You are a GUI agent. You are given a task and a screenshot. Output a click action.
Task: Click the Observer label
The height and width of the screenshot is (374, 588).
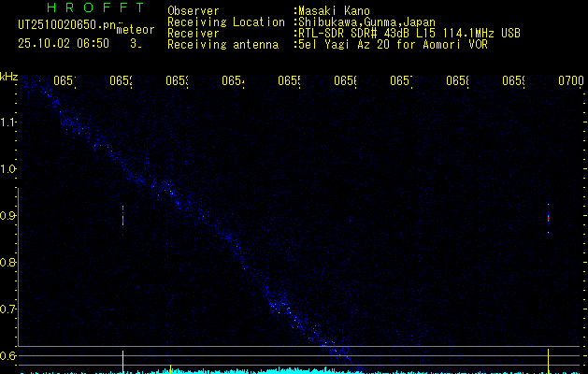194,11
